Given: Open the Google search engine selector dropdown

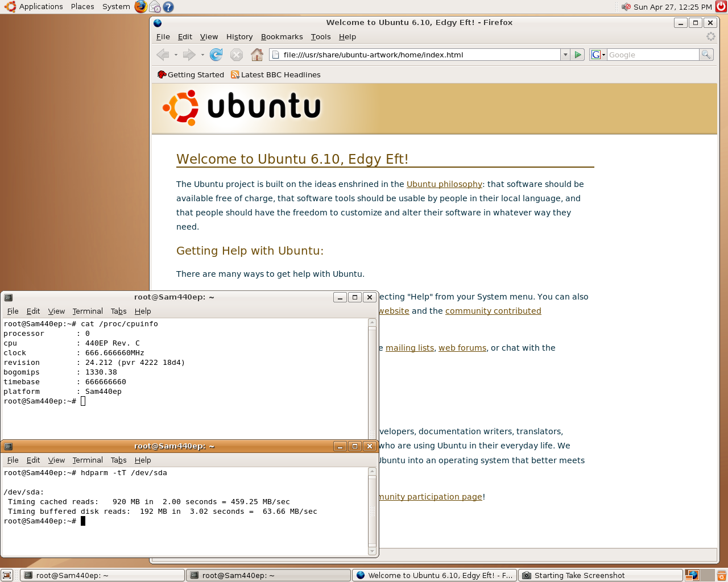Looking at the screenshot, I should [598, 55].
